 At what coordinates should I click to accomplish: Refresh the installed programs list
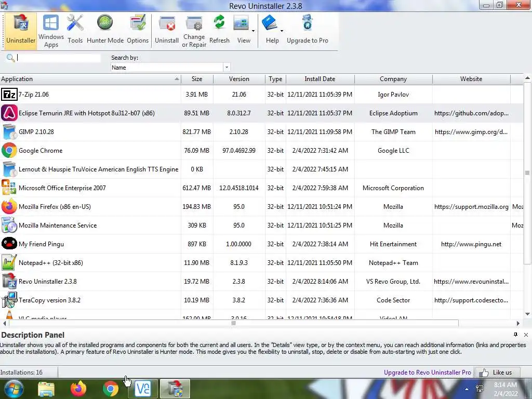coord(219,31)
